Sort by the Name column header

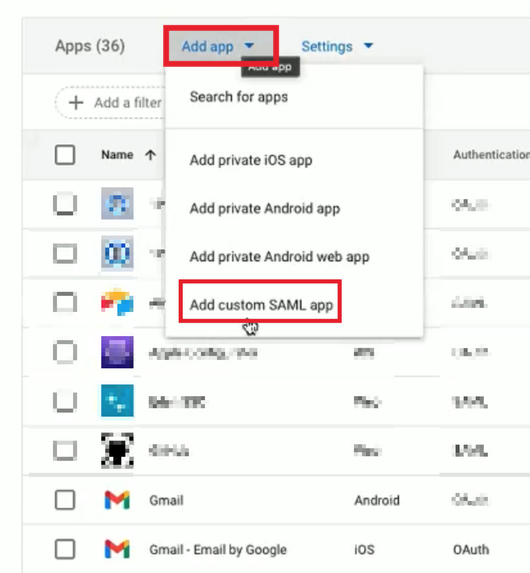point(117,155)
